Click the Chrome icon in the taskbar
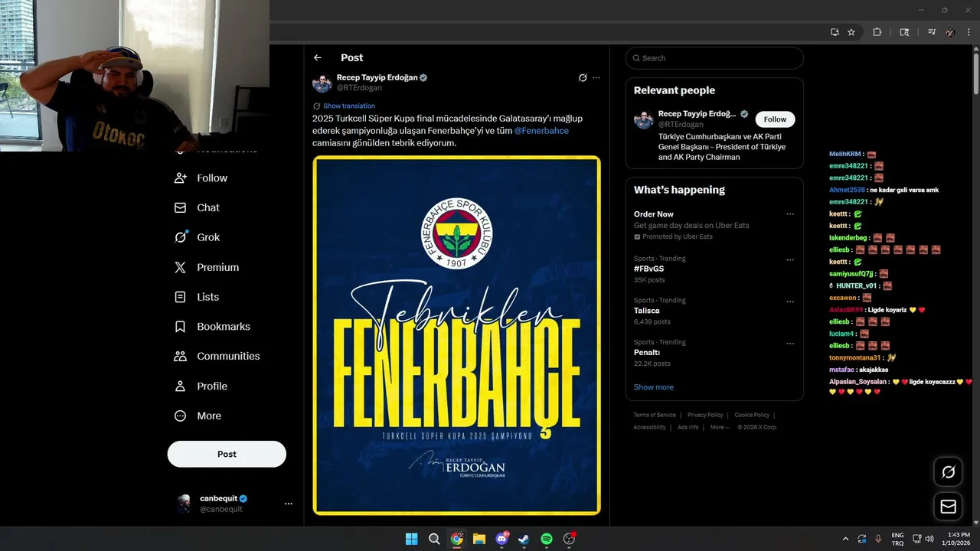The height and width of the screenshot is (551, 980). 456,539
